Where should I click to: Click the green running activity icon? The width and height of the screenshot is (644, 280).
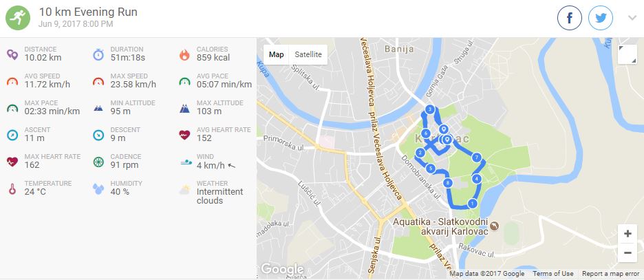[18, 18]
